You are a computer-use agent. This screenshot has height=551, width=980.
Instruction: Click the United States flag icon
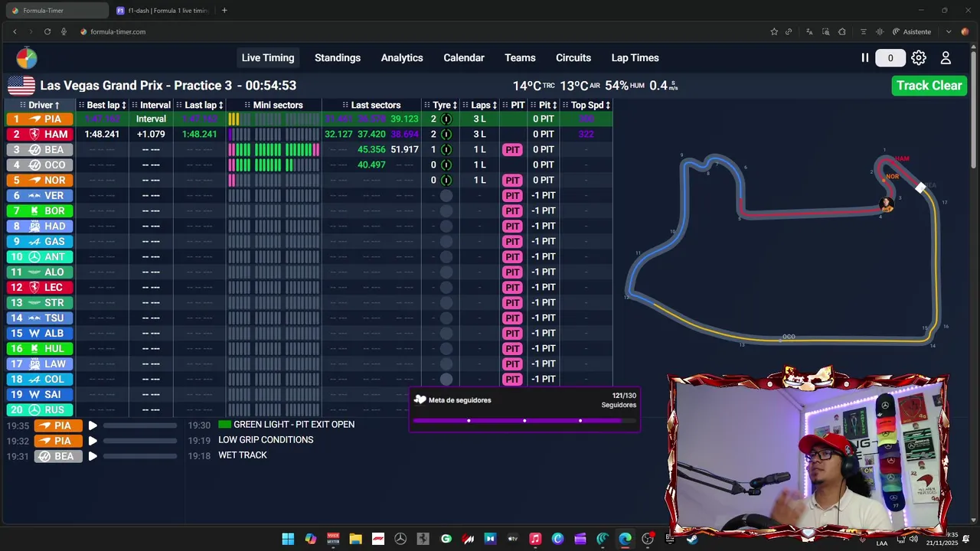click(21, 86)
